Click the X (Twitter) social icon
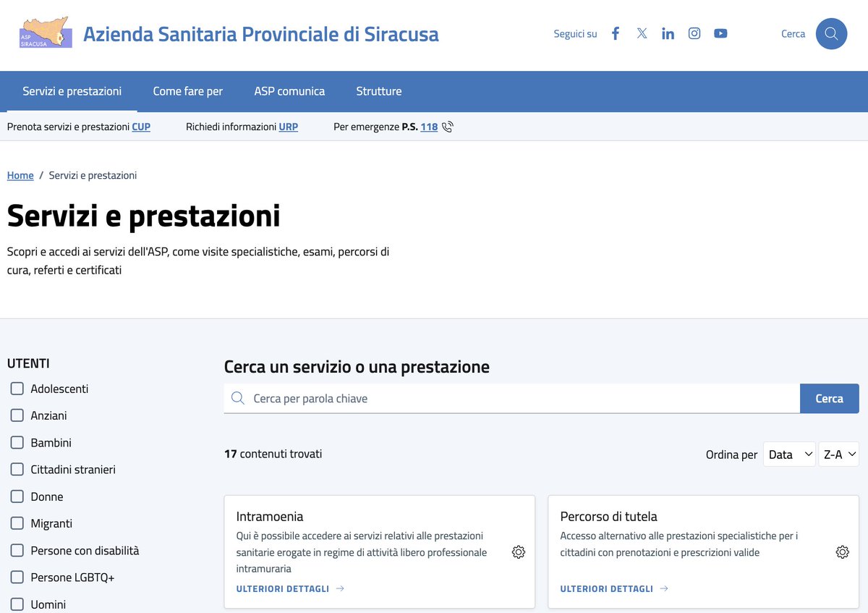 (642, 33)
